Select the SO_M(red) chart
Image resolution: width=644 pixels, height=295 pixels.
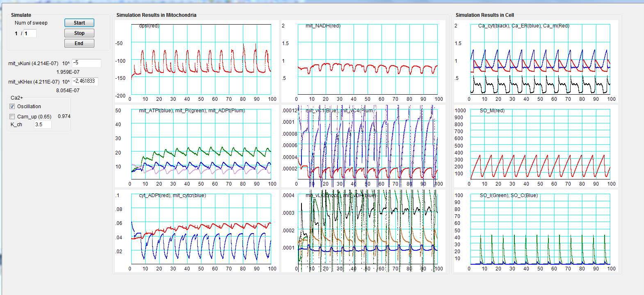535,146
